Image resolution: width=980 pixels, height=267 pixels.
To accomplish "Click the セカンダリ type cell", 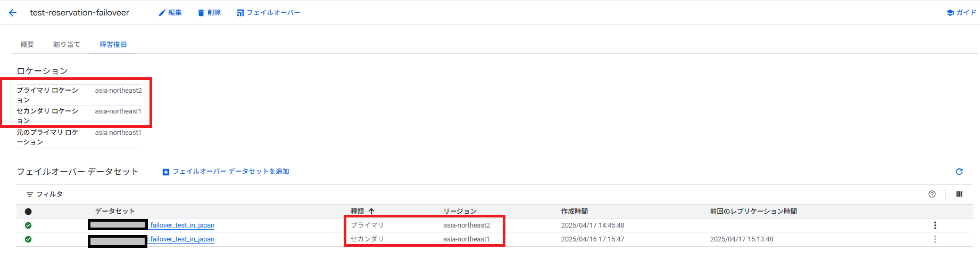I will pyautogui.click(x=367, y=239).
